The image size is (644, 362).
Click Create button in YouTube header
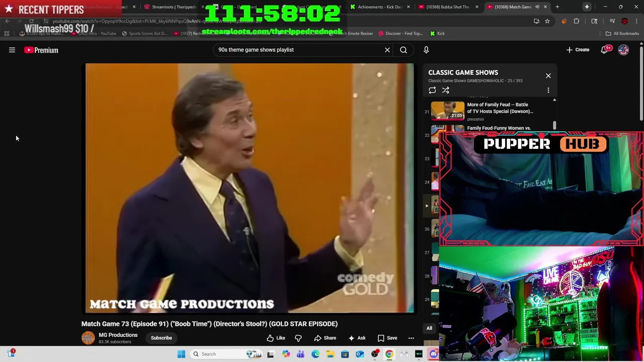[x=578, y=50]
